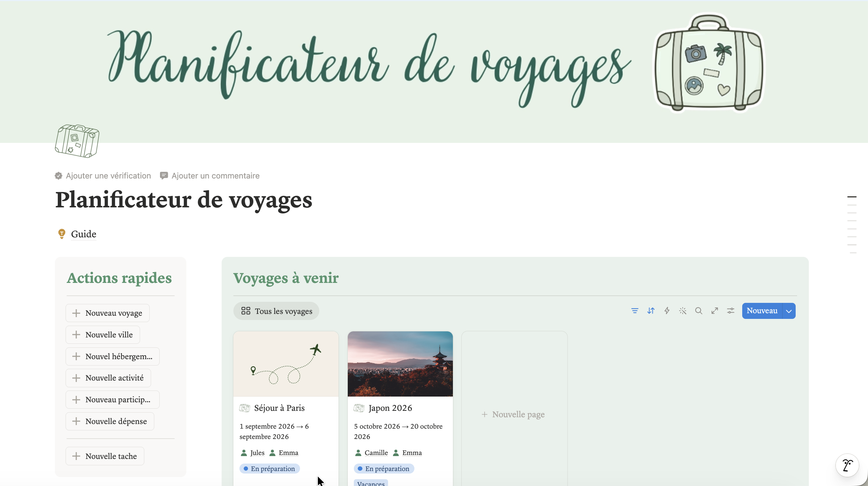Click the sort arrows icon
The image size is (868, 486).
(651, 311)
